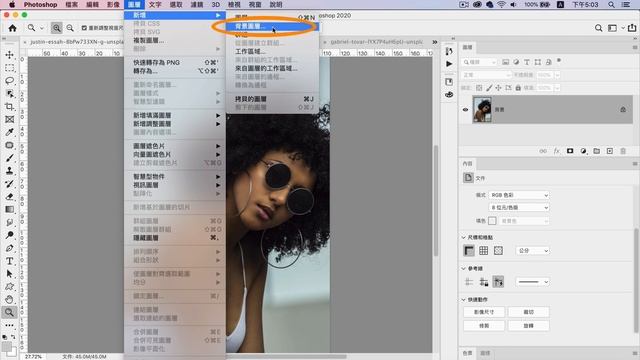
Task: Choose 工作區域... in the submenu
Action: (x=272, y=51)
